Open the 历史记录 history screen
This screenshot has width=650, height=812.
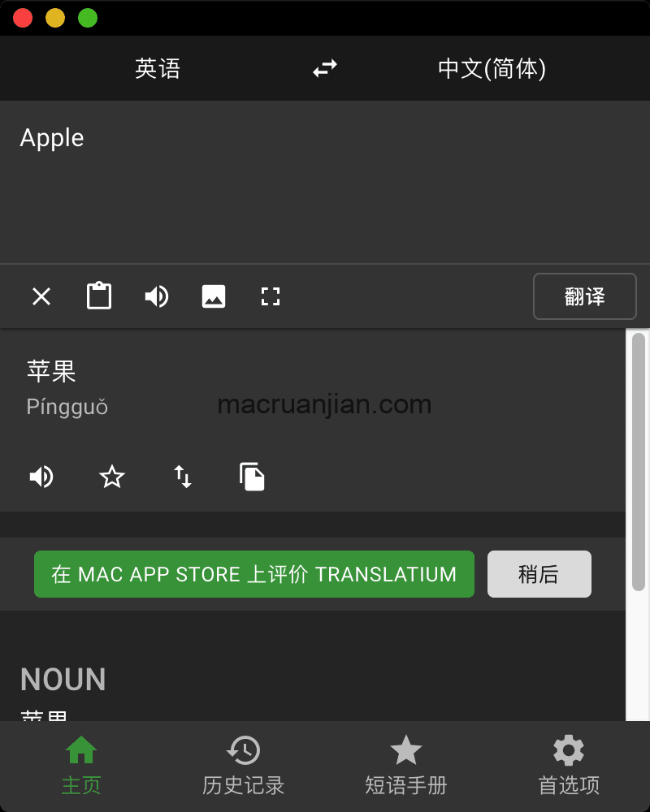point(243,765)
